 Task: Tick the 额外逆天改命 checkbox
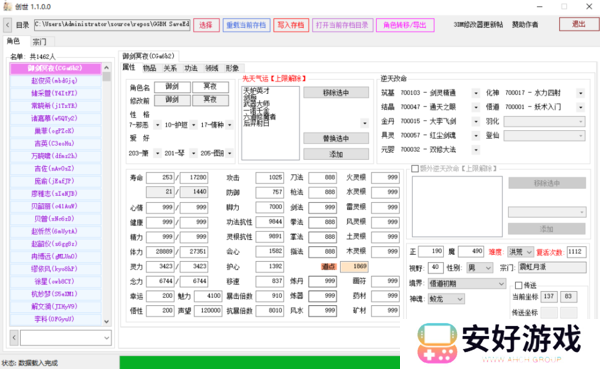click(x=415, y=168)
